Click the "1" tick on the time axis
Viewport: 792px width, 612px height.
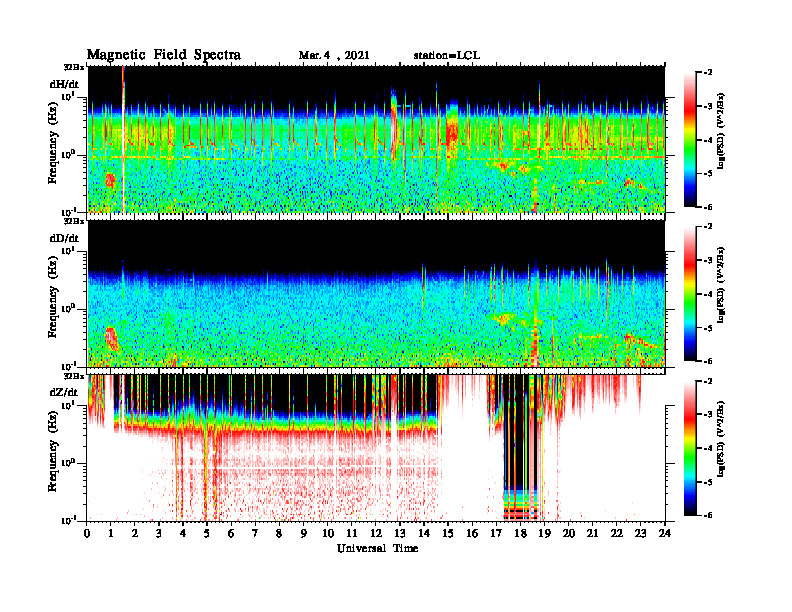coord(111,534)
